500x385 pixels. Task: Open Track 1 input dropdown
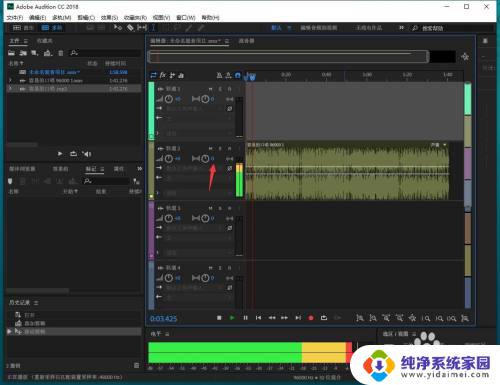coord(194,109)
